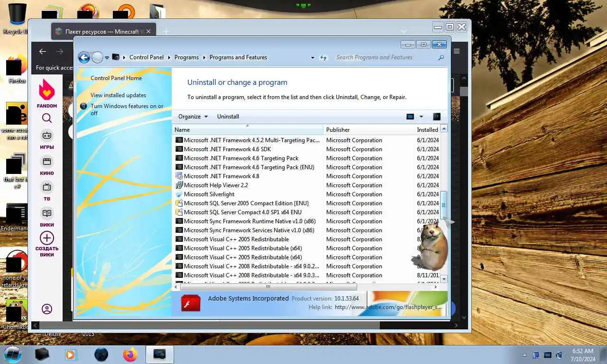Expand breadcrumb arrow after Programs
Screen dimensions: 607x364
[x=204, y=57]
